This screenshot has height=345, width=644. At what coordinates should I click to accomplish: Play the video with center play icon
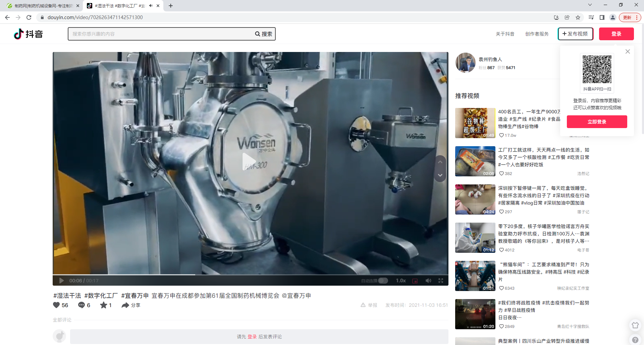[249, 162]
